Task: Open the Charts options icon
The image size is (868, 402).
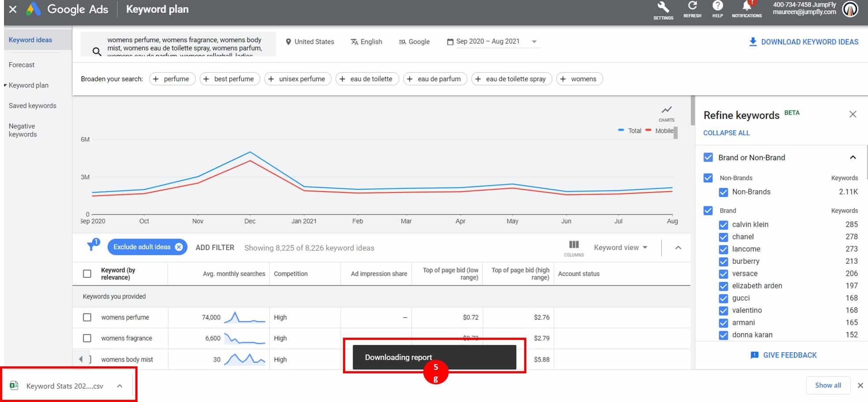Action: tap(667, 113)
